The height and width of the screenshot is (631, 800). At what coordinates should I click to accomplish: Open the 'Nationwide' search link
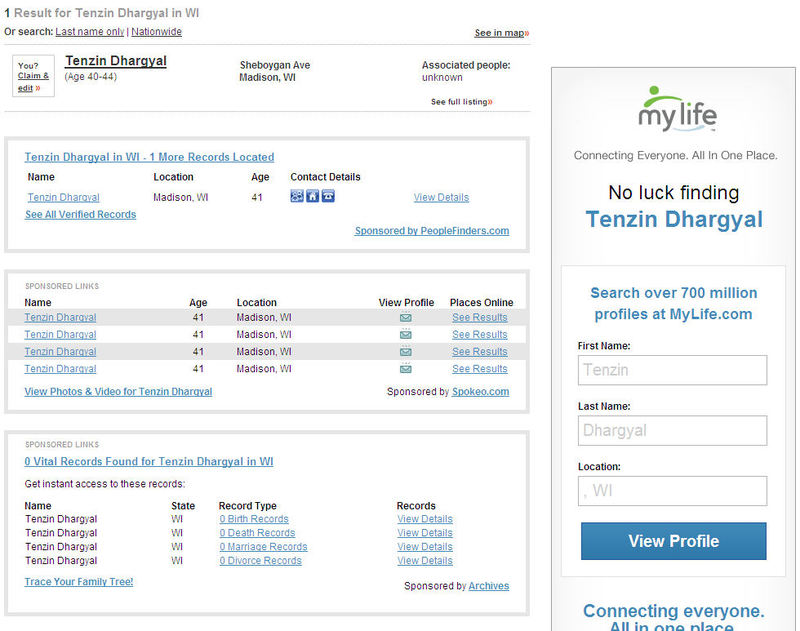(x=157, y=32)
